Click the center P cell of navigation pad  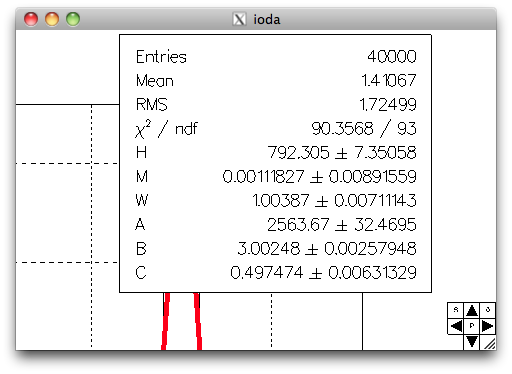[472, 326]
